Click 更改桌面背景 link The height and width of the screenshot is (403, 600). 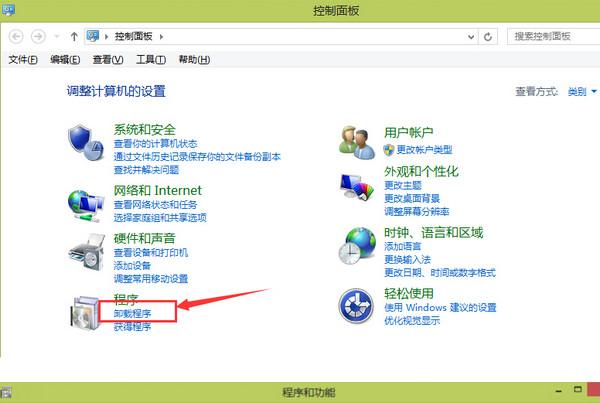click(x=412, y=199)
